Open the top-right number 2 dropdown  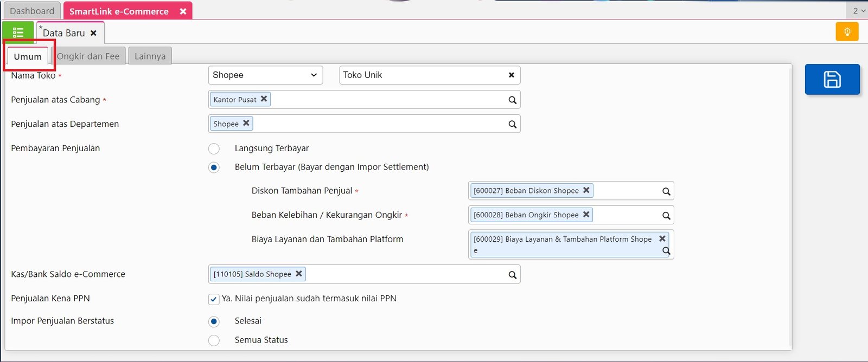coord(858,11)
